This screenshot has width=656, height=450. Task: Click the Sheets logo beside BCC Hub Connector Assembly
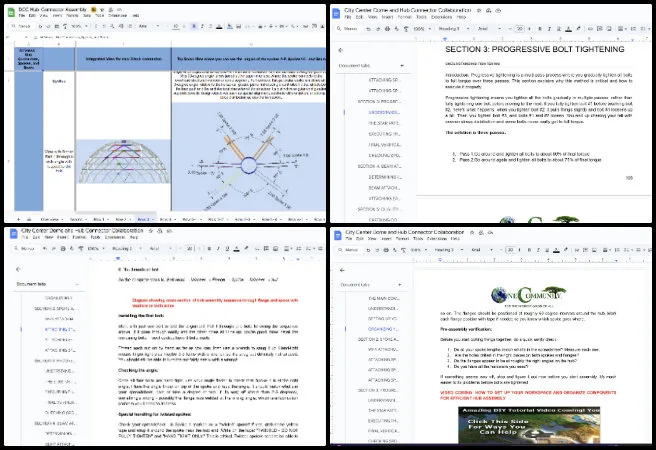click(10, 11)
